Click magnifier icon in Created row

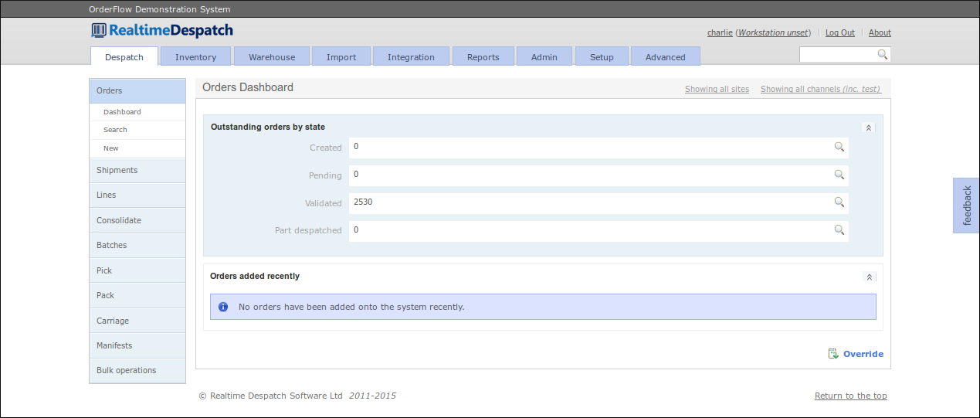click(x=839, y=147)
